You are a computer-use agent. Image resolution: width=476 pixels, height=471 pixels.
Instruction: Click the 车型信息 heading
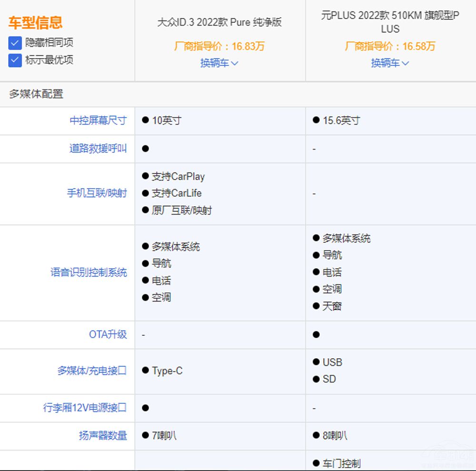35,22
